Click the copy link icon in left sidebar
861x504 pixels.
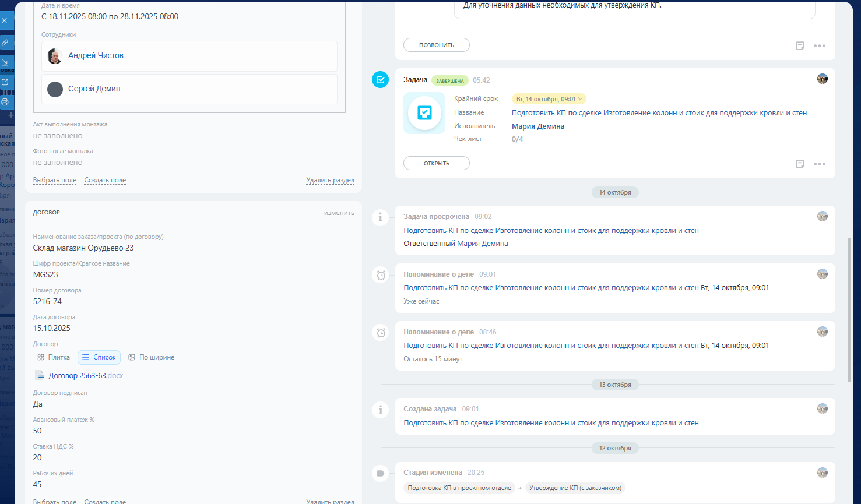tap(5, 43)
